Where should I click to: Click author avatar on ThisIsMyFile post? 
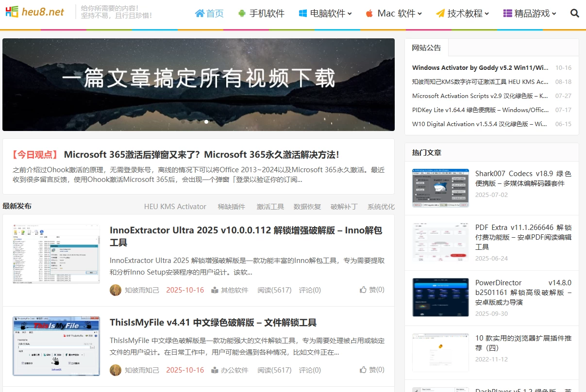coord(116,370)
